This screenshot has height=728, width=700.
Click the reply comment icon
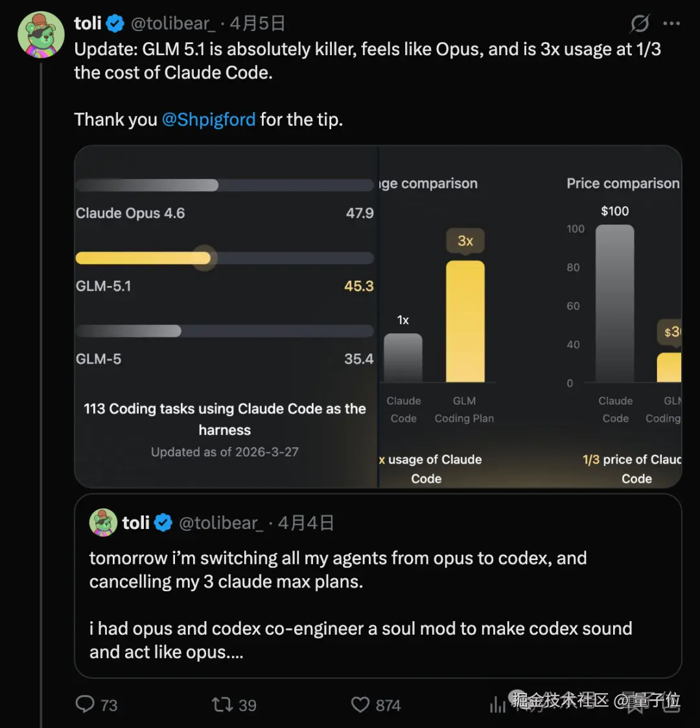[x=86, y=704]
